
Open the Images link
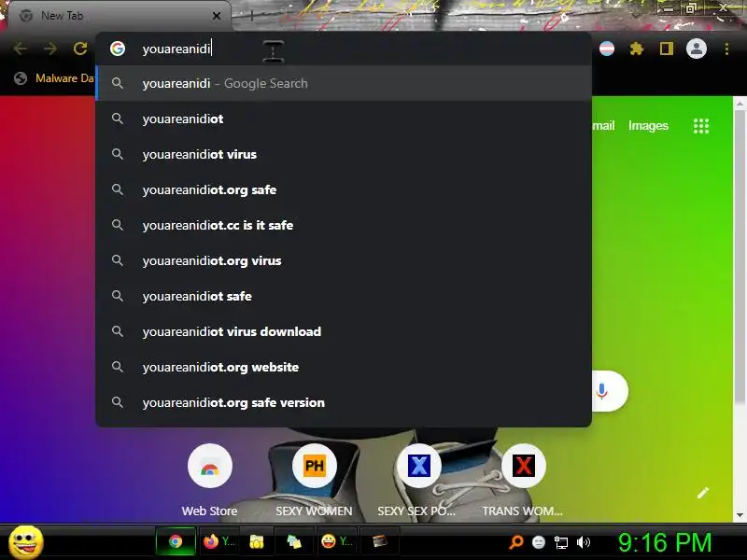pos(648,126)
